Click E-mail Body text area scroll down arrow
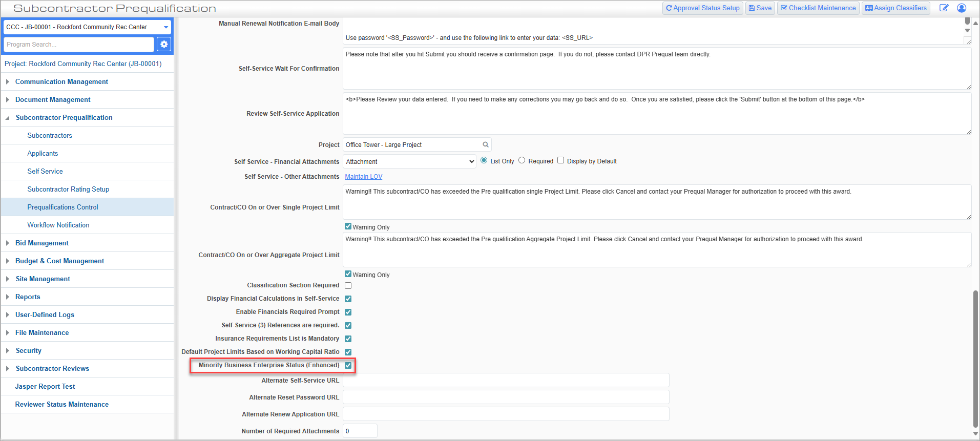 967,31
